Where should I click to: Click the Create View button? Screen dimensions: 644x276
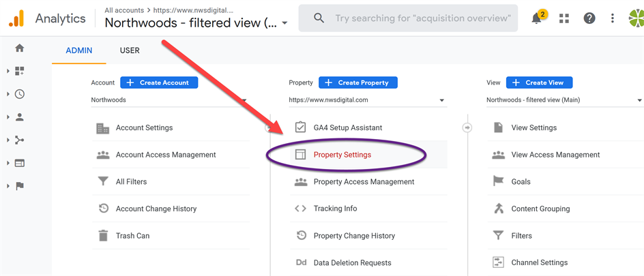click(x=539, y=82)
